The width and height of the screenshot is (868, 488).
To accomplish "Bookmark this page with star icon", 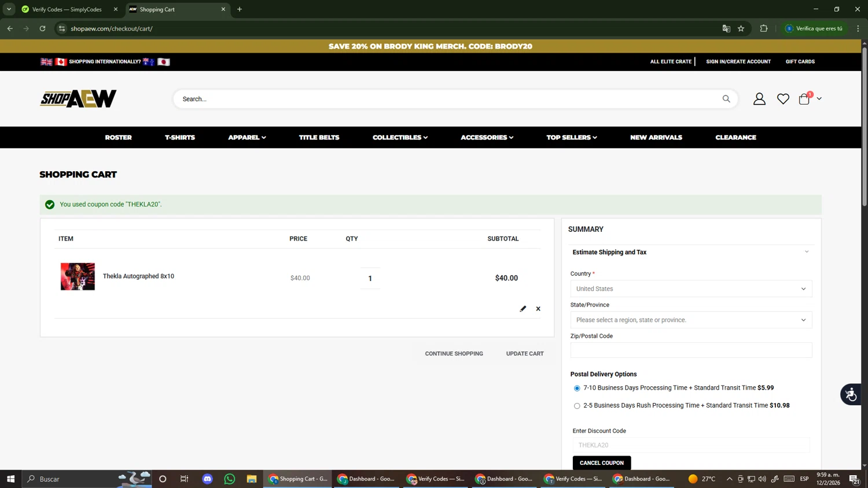I will click(741, 28).
